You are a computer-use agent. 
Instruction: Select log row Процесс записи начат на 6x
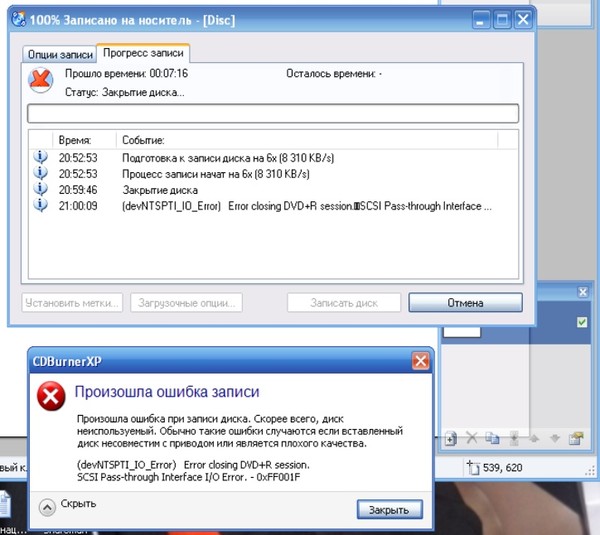tap(273, 174)
